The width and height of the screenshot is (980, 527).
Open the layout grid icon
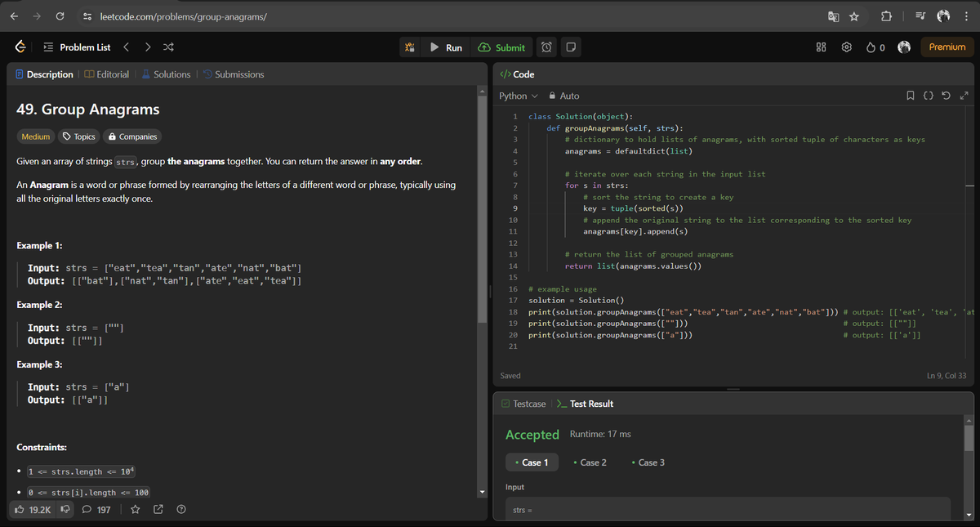coord(822,47)
